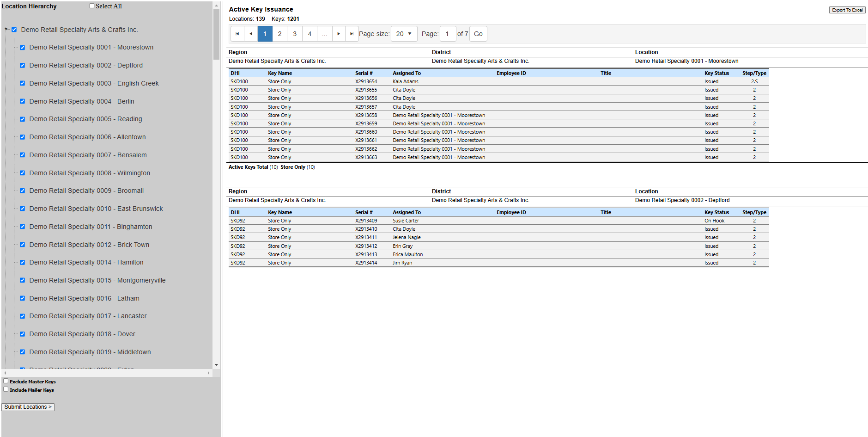868x437 pixels.
Task: Click serial number X2913654
Action: coord(366,81)
